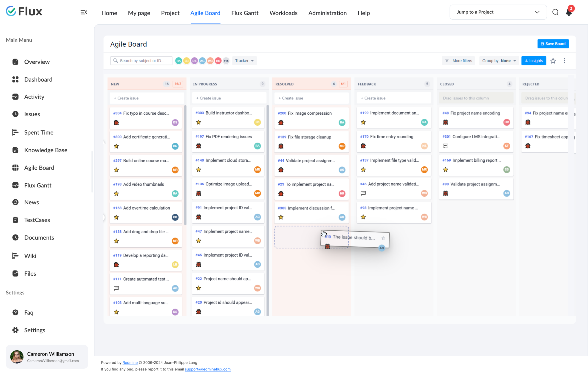
Task: Click the SB avatar on issue #169
Action: (x=507, y=170)
